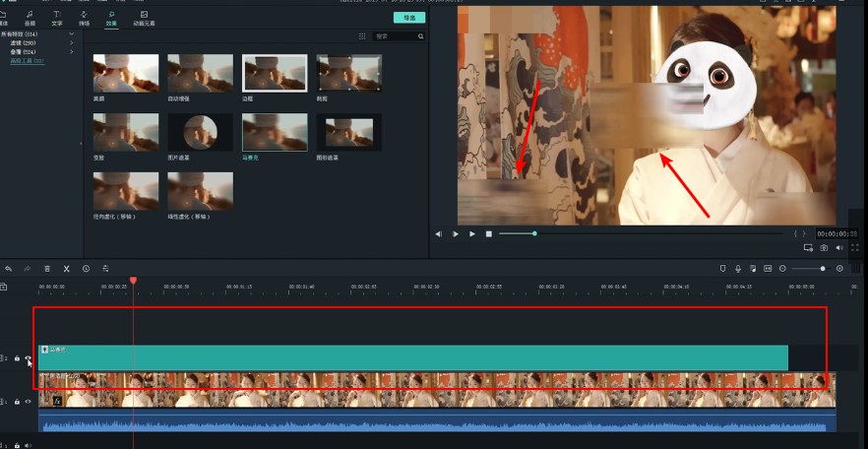The width and height of the screenshot is (868, 449).
Task: Split clip with the scissors icon
Action: tap(67, 269)
